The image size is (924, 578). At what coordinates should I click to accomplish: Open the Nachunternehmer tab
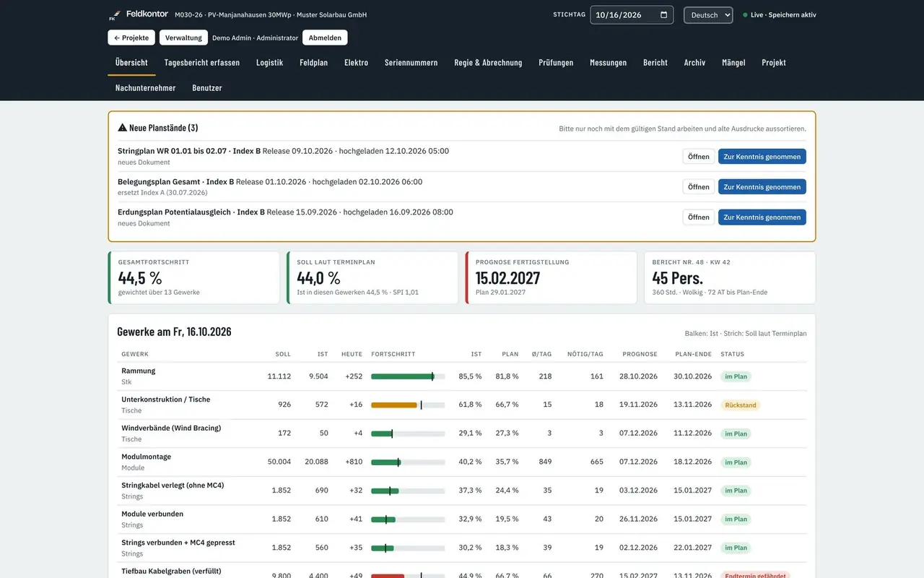click(146, 88)
